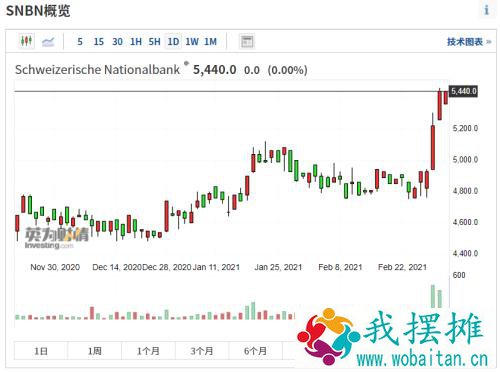
Task: Click the 5,200.0 axis value
Action: [465, 128]
